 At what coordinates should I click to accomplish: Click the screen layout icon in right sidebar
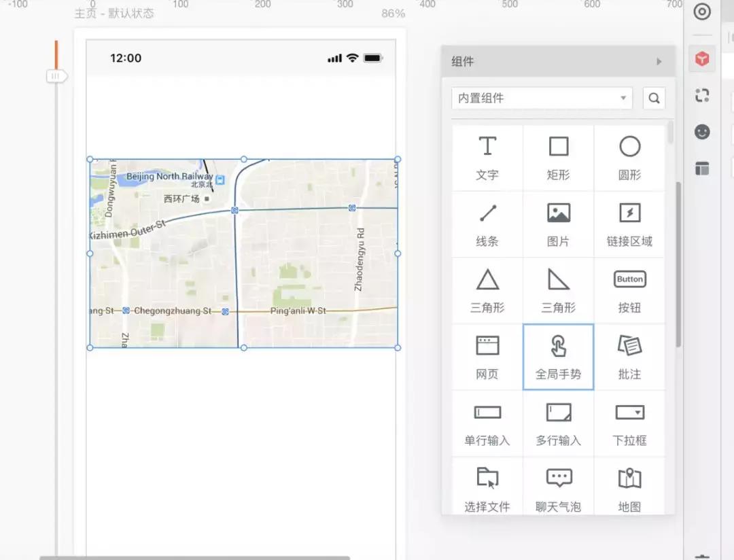point(702,169)
